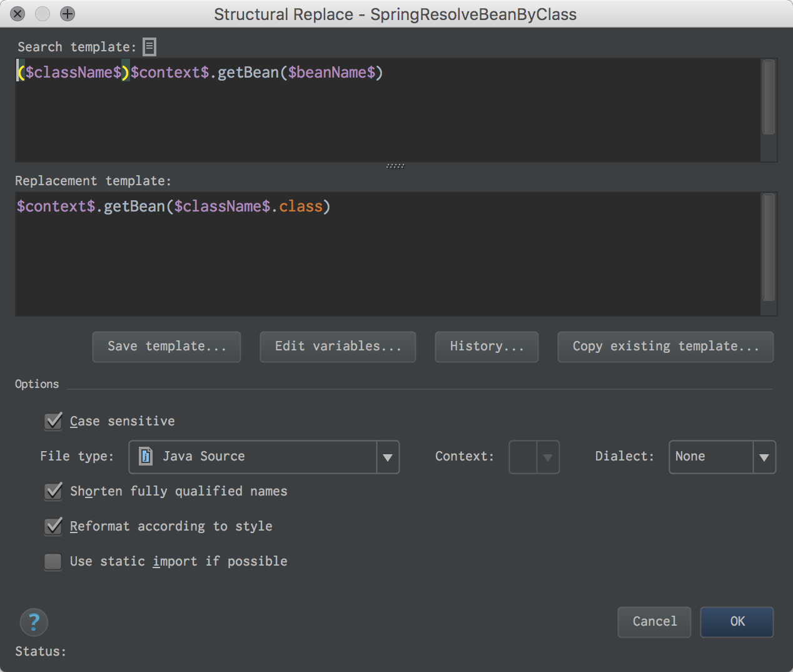Click the 'class' keyword in replacement template
793x672 pixels.
301,206
